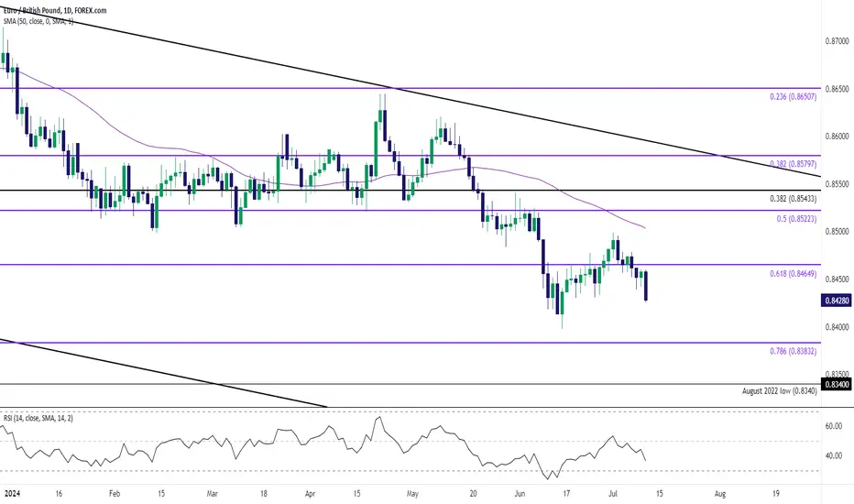Select the SMA 50 indicator legend
The image size is (854, 504).
pos(38,21)
